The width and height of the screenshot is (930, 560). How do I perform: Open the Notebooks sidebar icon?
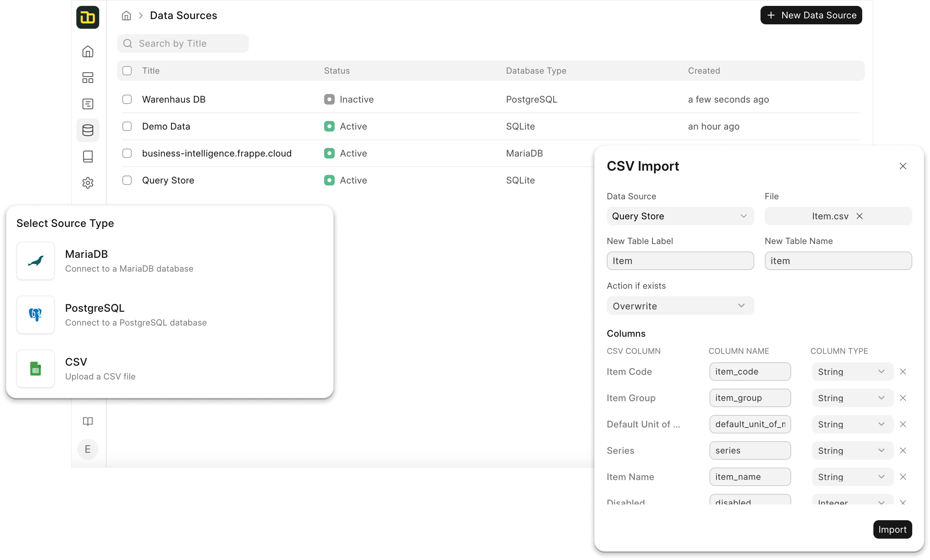(x=88, y=156)
